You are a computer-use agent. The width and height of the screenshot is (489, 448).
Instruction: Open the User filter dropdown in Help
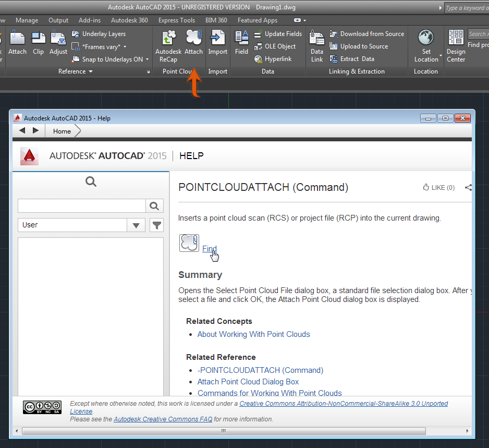[136, 225]
